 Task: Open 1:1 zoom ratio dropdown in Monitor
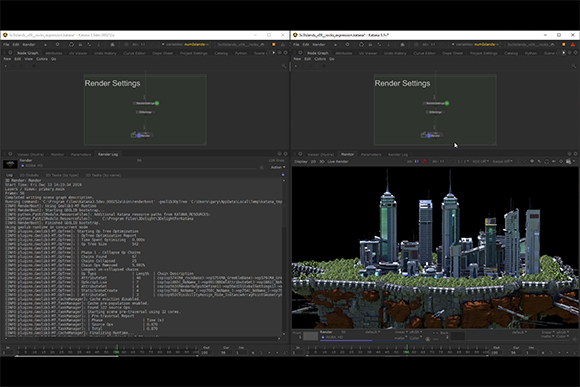coord(462,162)
